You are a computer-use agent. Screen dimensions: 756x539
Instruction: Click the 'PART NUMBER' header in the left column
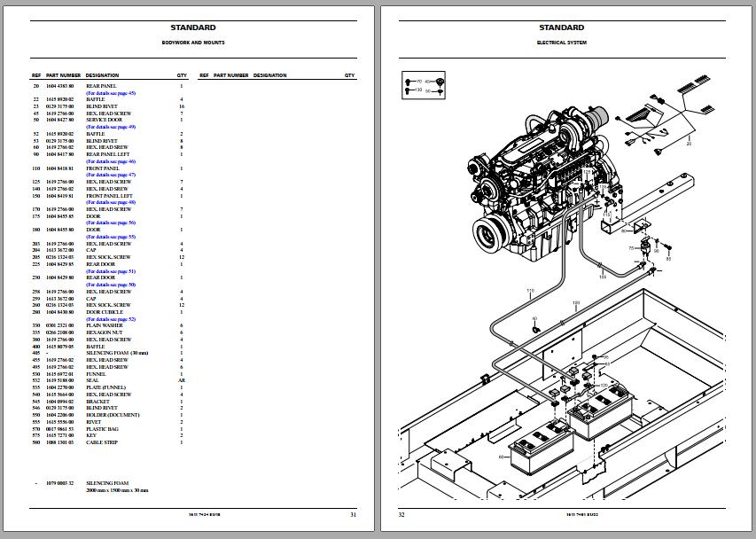point(63,75)
